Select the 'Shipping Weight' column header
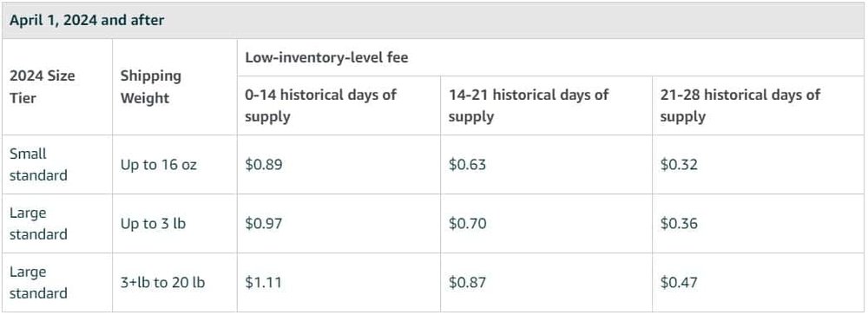 coord(150,87)
